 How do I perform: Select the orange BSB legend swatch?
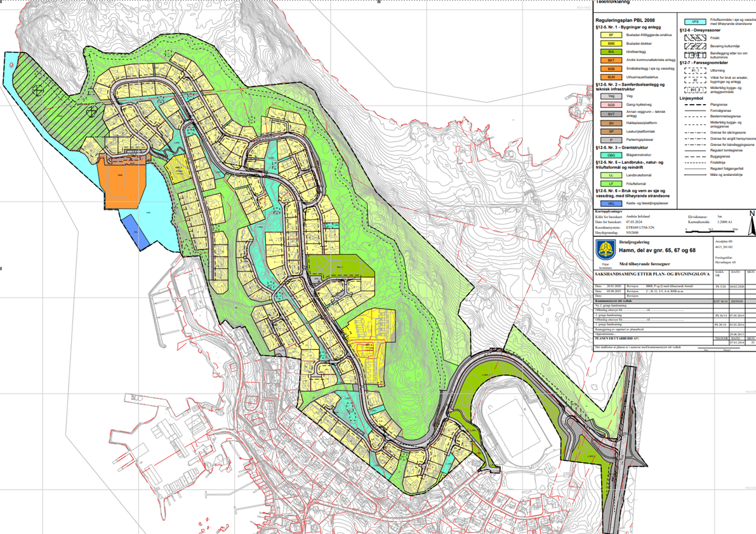(611, 68)
